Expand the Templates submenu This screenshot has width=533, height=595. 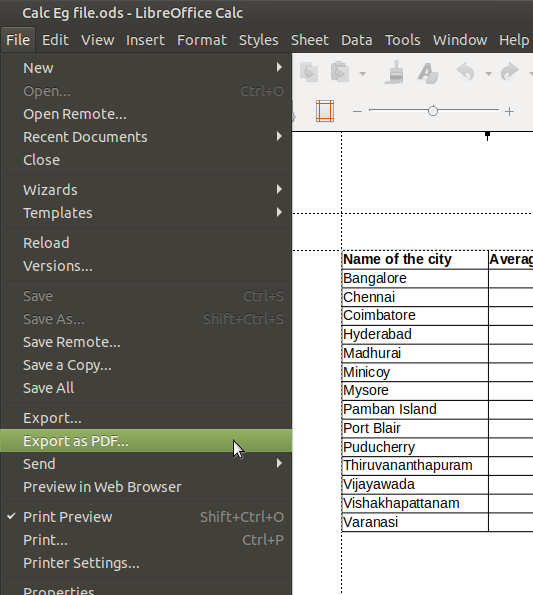coord(146,213)
